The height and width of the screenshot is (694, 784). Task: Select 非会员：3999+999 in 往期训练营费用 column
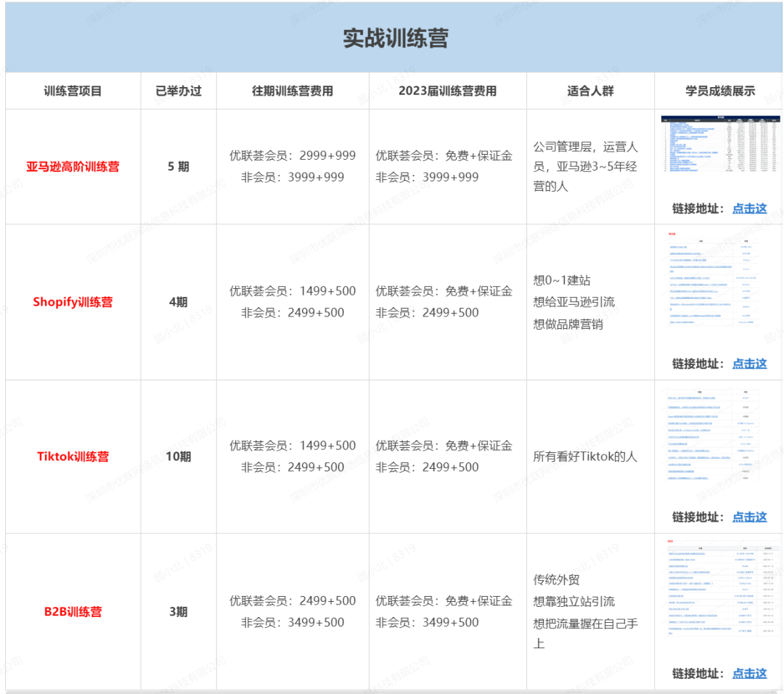pos(293,177)
